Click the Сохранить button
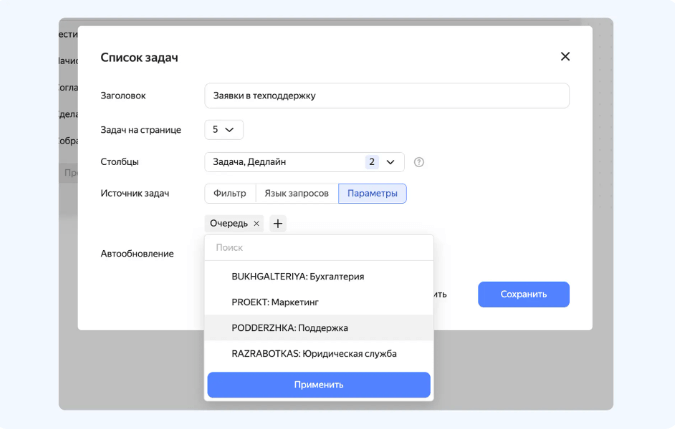Viewport: 675px width, 429px height. tap(523, 294)
